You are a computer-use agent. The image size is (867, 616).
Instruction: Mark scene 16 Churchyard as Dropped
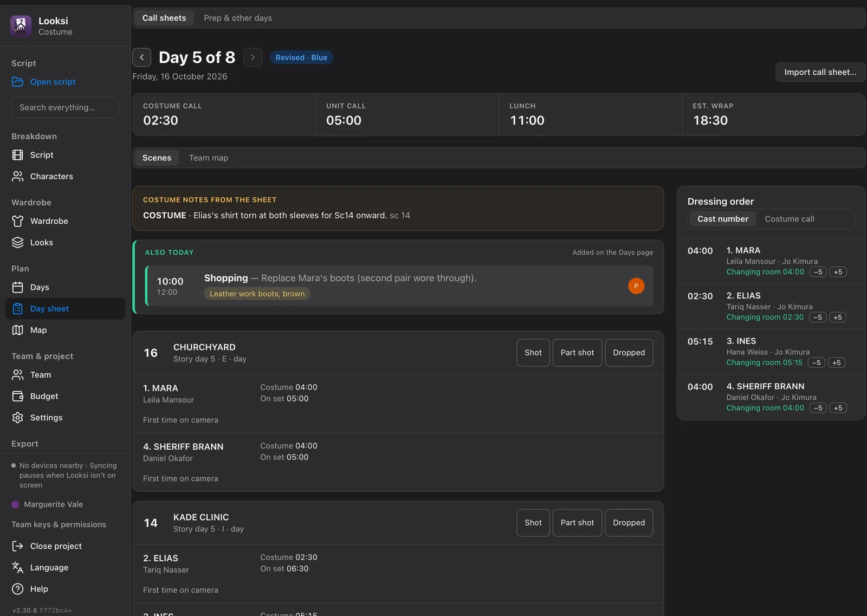point(629,353)
